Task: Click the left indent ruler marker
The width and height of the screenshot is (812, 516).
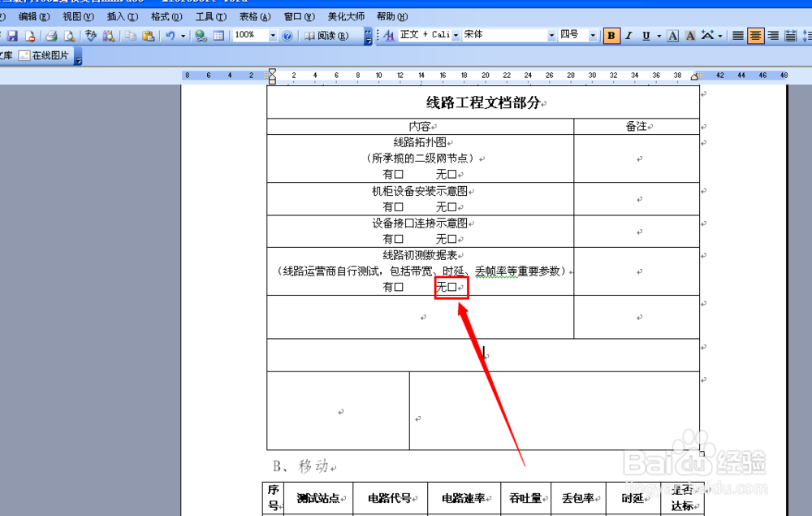Action: coord(272,80)
